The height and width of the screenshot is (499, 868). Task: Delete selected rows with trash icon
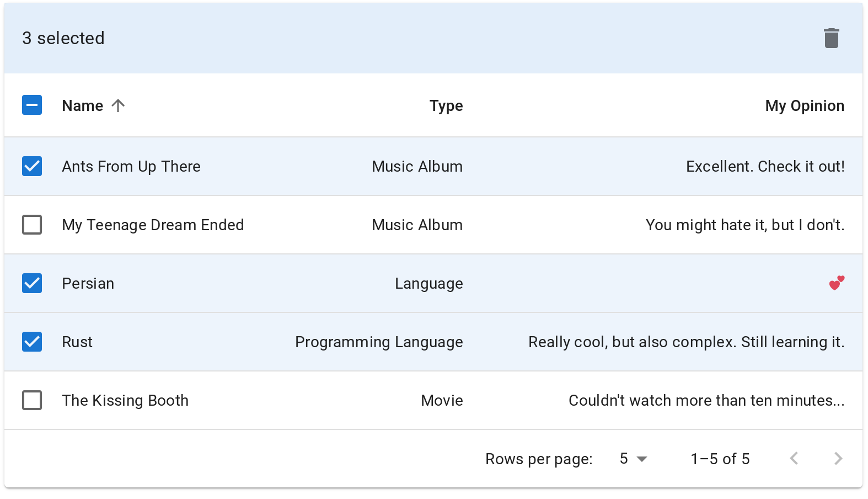[x=831, y=38]
